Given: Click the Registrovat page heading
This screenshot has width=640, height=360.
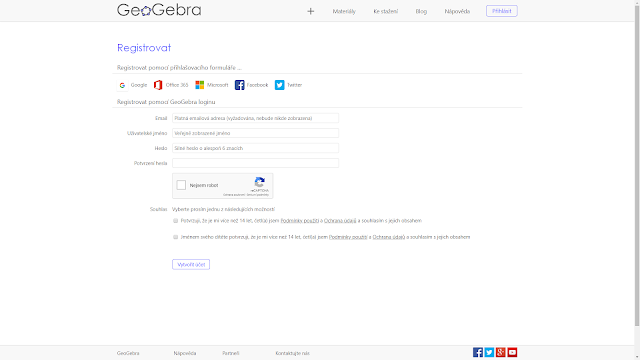Looking at the screenshot, I should coord(144,48).
